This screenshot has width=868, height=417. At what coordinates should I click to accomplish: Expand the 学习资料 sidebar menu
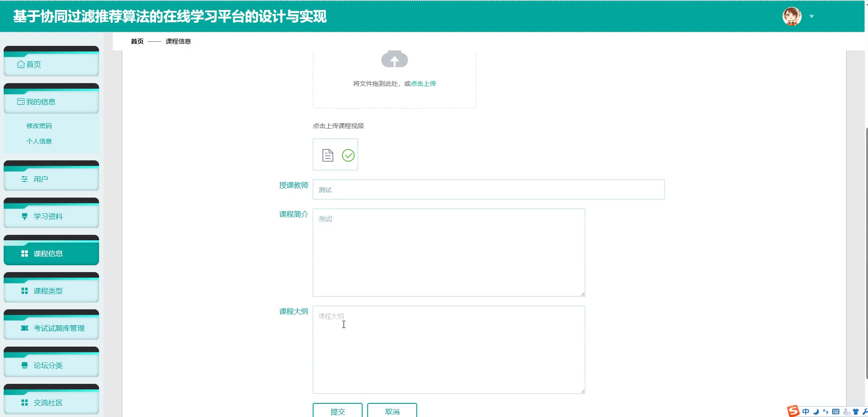[x=51, y=216]
